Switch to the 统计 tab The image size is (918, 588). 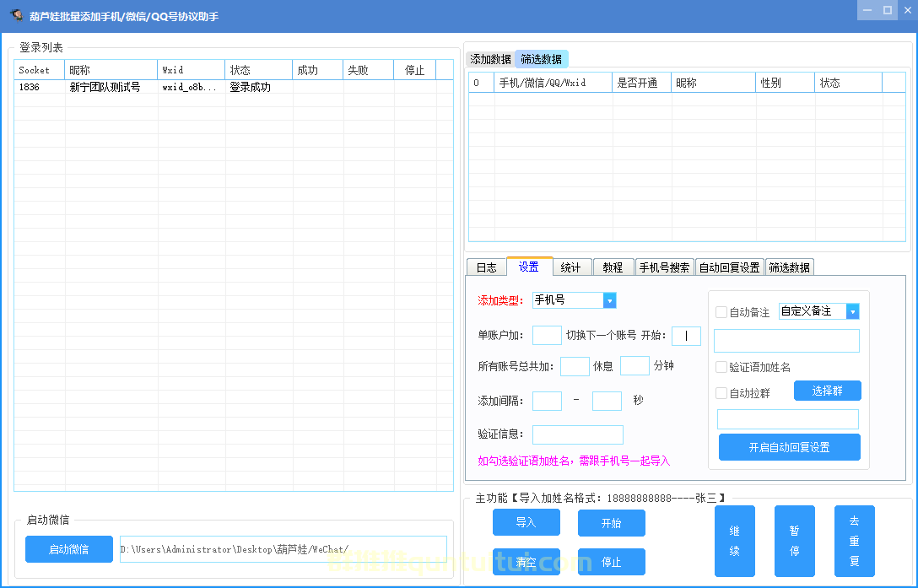(571, 267)
